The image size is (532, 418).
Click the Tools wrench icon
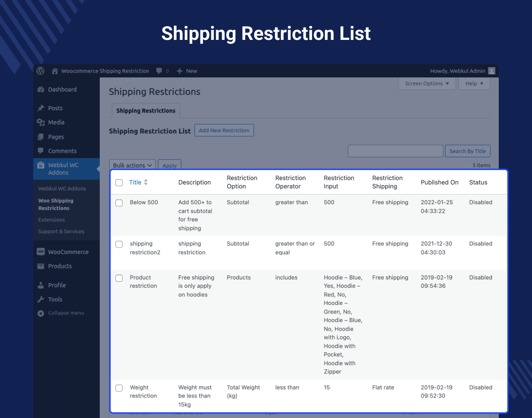[40, 299]
